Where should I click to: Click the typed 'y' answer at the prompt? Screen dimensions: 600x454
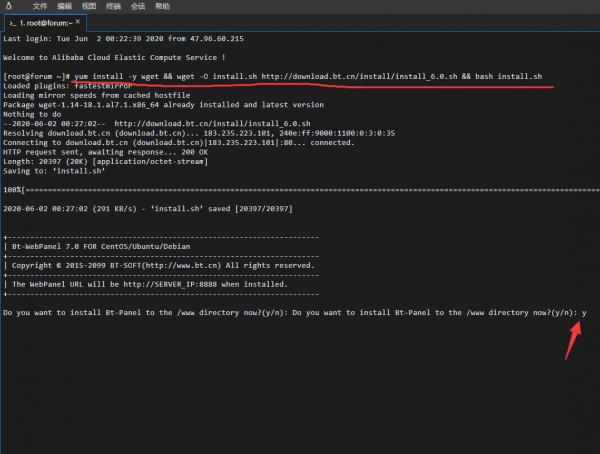(584, 313)
